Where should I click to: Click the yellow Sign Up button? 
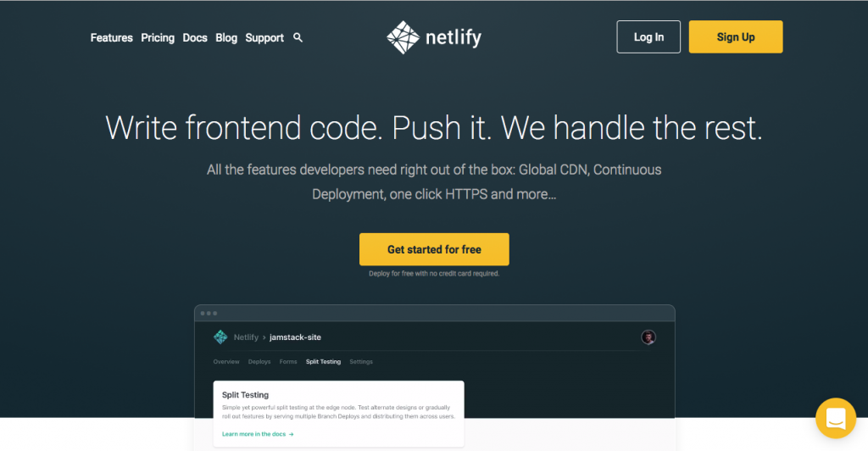[x=736, y=37]
